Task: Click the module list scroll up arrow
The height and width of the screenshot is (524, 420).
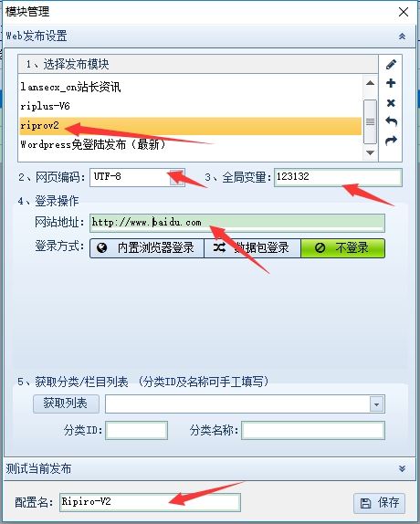Action: 370,83
